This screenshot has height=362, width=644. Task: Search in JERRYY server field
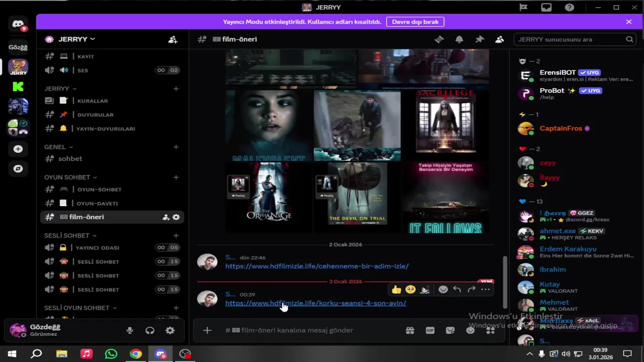click(x=575, y=39)
